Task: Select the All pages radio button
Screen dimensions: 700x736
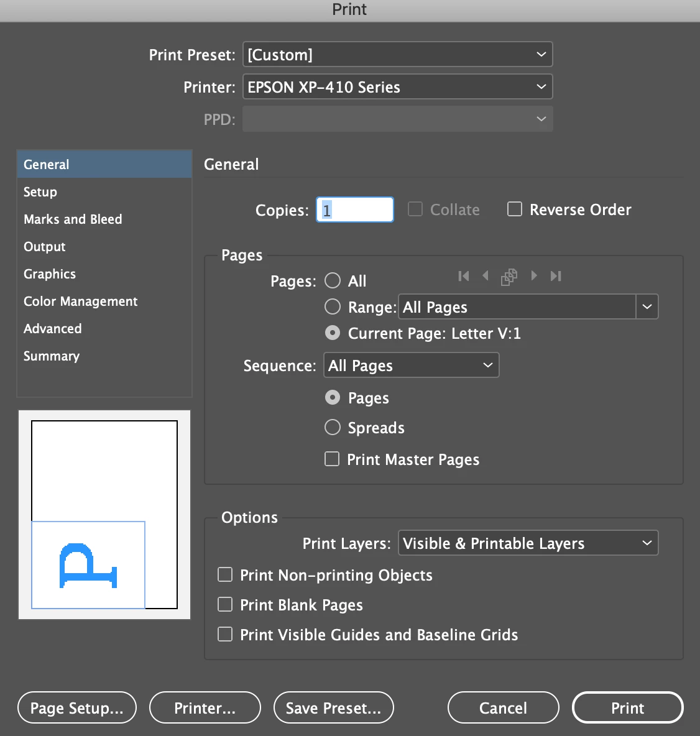Action: point(333,280)
